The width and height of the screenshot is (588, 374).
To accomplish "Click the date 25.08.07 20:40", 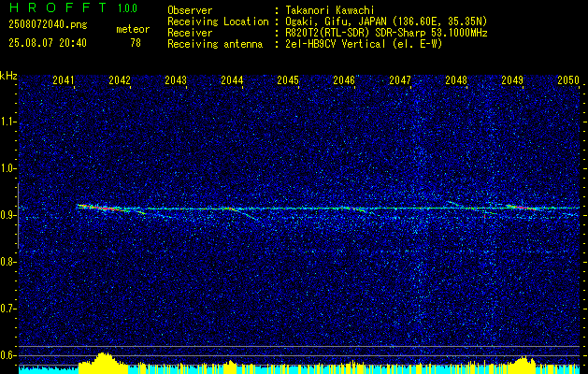I will click(48, 43).
